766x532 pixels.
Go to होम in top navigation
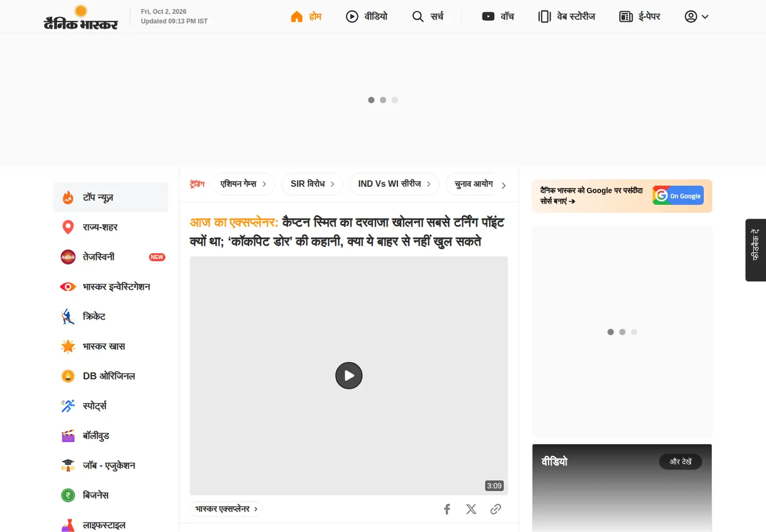[315, 16]
